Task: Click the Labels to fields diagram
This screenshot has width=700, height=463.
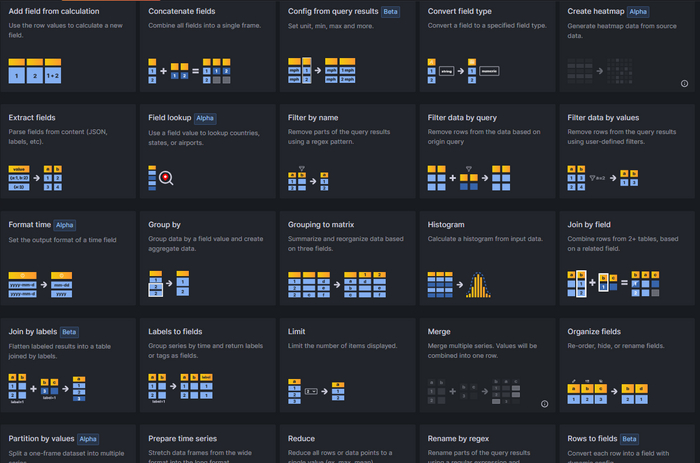Action: [181, 388]
